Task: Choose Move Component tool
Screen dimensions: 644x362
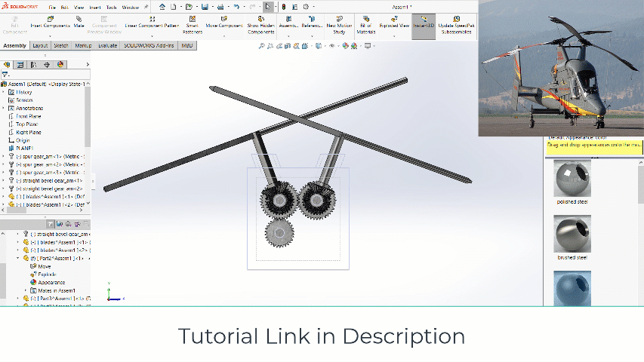Action: point(224,22)
